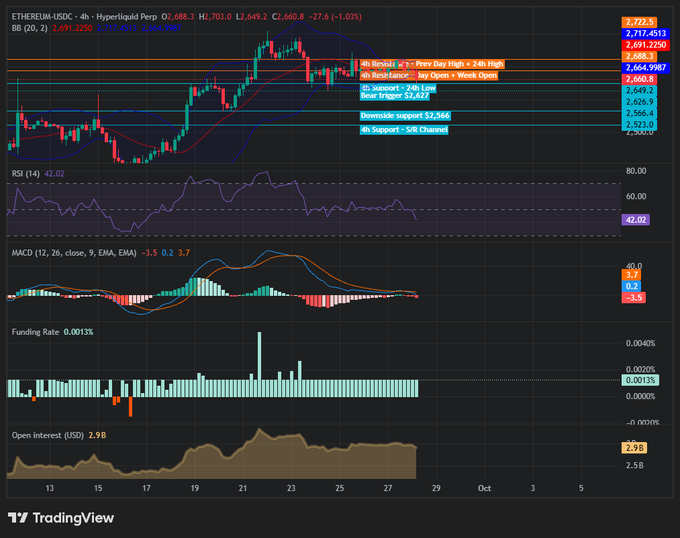The width and height of the screenshot is (680, 538).
Task: Click the 2,722.5 orange price tag
Action: (639, 22)
